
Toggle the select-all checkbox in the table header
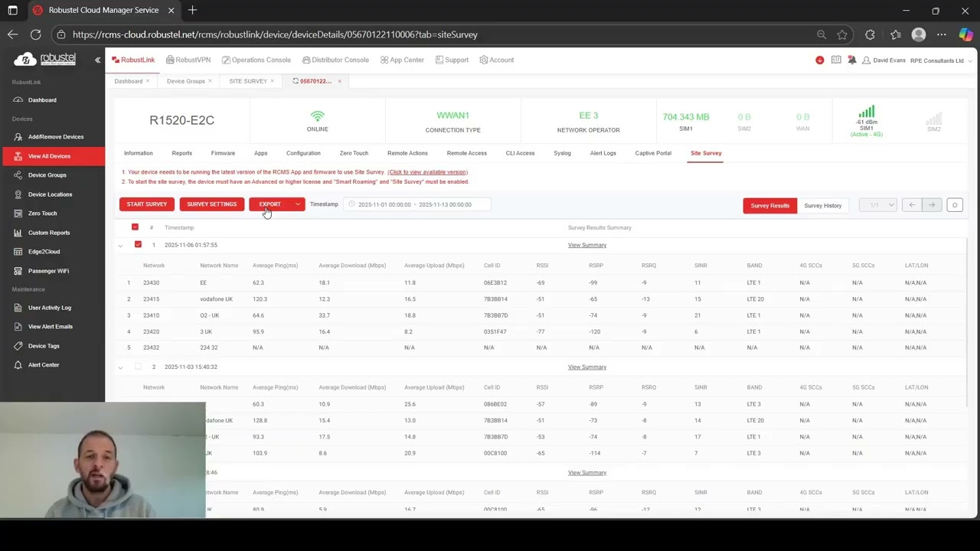pyautogui.click(x=135, y=227)
